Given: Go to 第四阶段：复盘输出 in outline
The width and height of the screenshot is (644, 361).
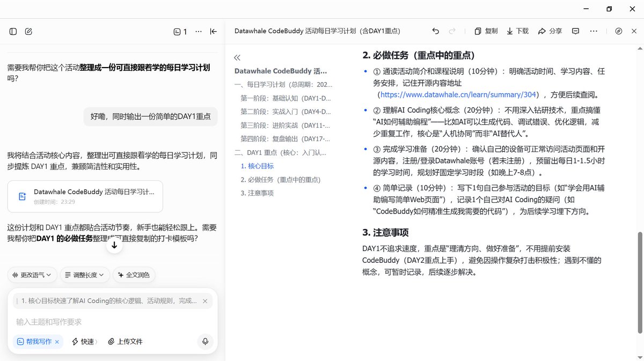Looking at the screenshot, I should [x=286, y=138].
